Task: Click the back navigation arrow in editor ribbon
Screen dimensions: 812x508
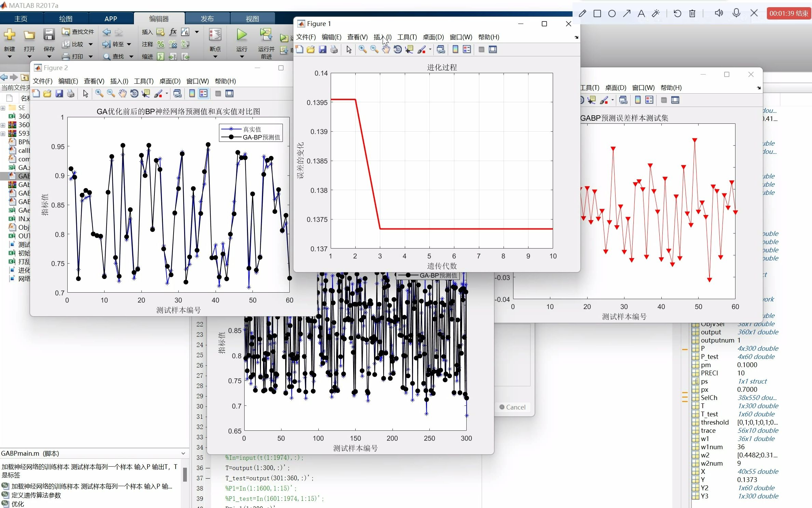Action: 107,32
